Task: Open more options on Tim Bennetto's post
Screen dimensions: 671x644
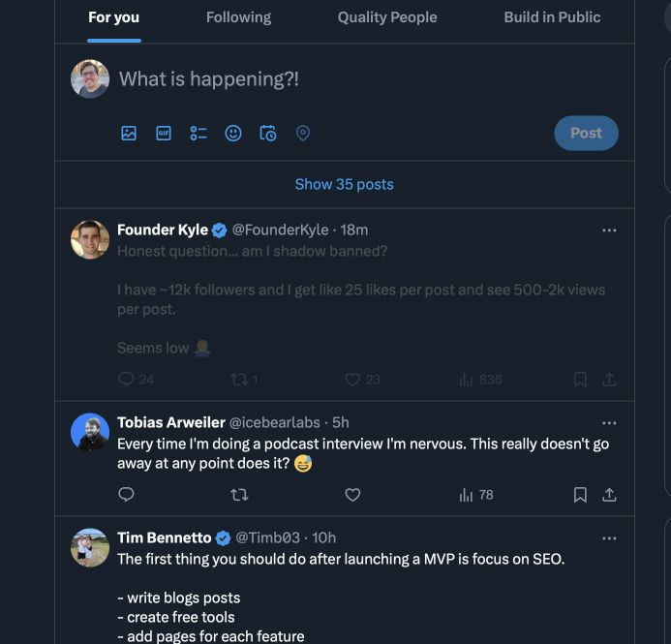Action: [x=609, y=537]
